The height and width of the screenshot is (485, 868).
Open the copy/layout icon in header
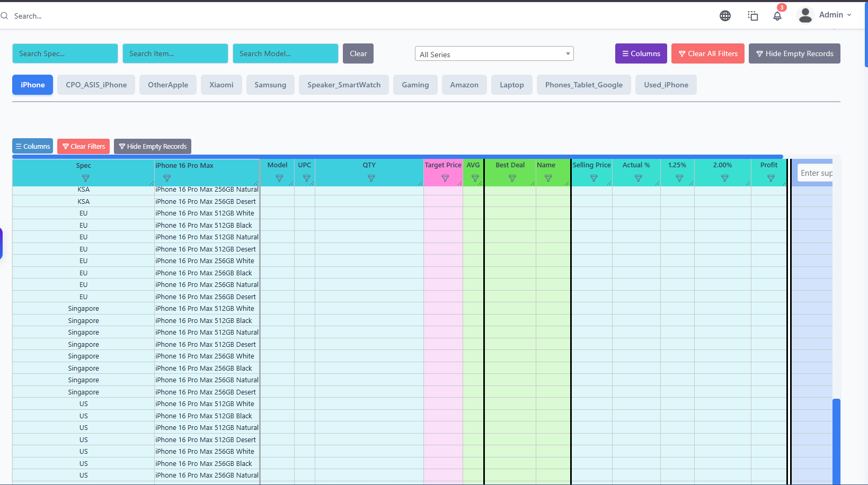pyautogui.click(x=753, y=16)
